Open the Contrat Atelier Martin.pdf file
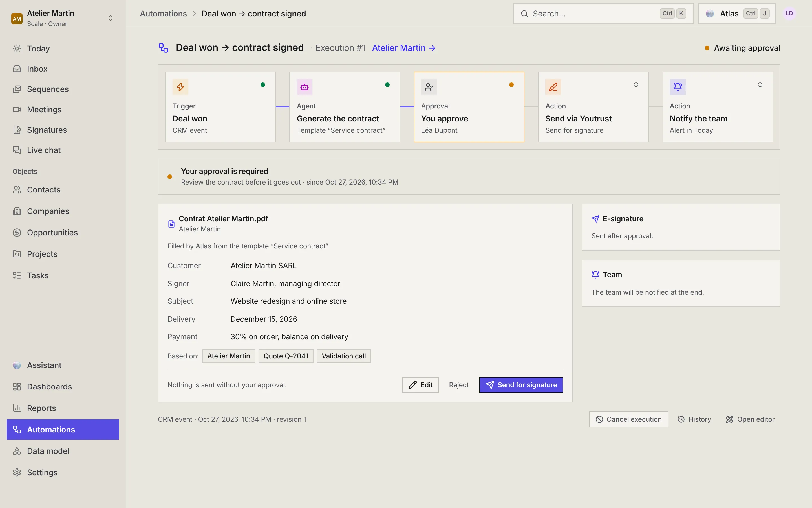The height and width of the screenshot is (508, 812). [223, 219]
